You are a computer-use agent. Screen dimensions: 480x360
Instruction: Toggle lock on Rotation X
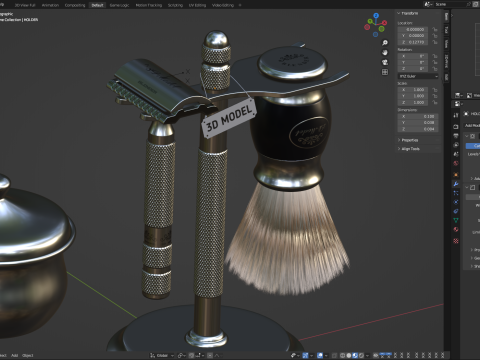[435, 56]
